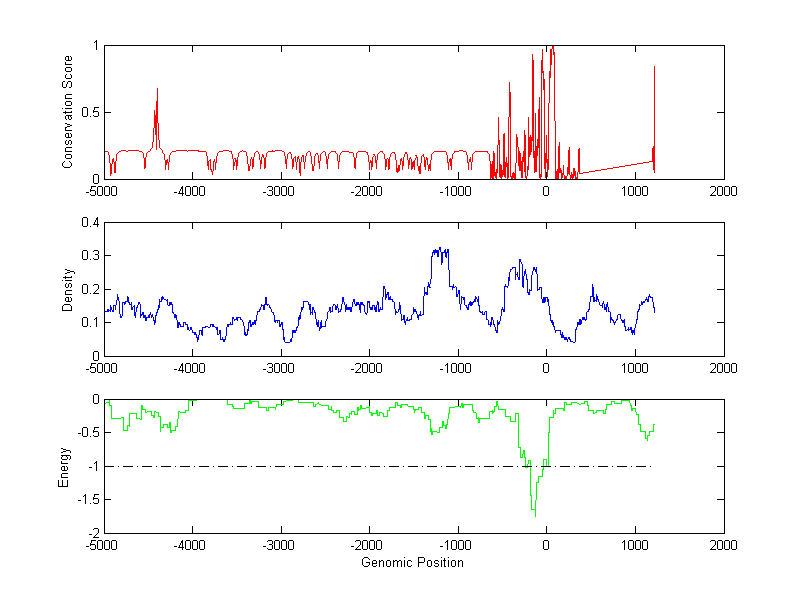800x599 pixels.
Task: Click the Genomic Position x-axis label
Action: tap(414, 563)
